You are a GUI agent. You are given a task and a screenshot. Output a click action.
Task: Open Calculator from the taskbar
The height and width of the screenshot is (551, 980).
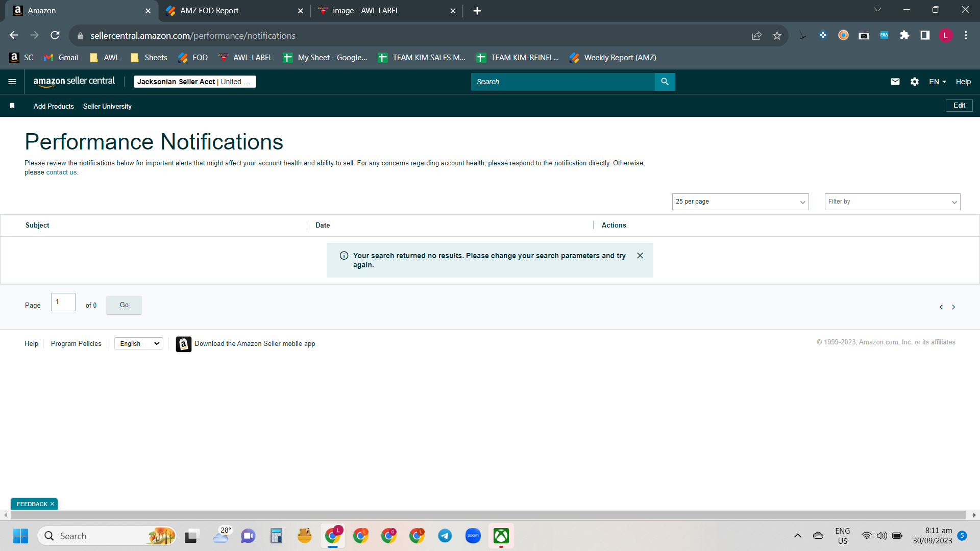[x=276, y=536]
